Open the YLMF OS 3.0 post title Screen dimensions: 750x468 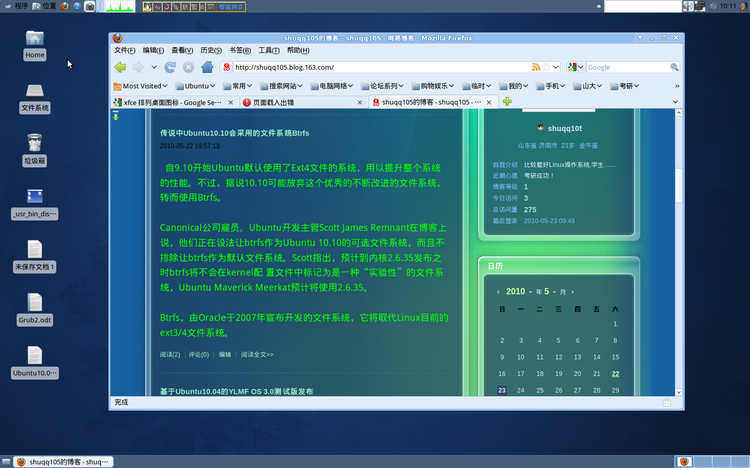[x=236, y=391]
